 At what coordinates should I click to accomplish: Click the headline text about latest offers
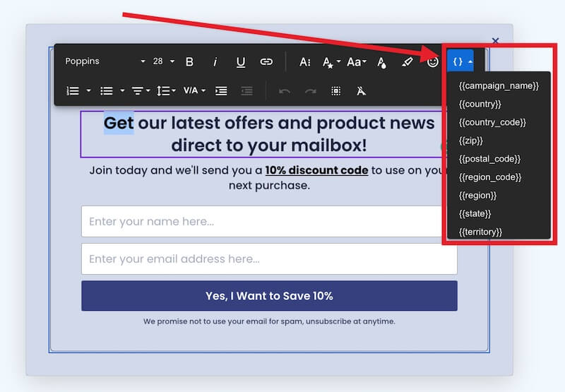point(269,134)
